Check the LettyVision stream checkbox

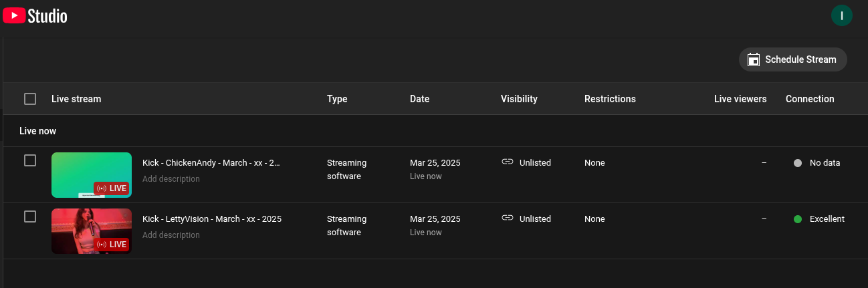tap(30, 217)
